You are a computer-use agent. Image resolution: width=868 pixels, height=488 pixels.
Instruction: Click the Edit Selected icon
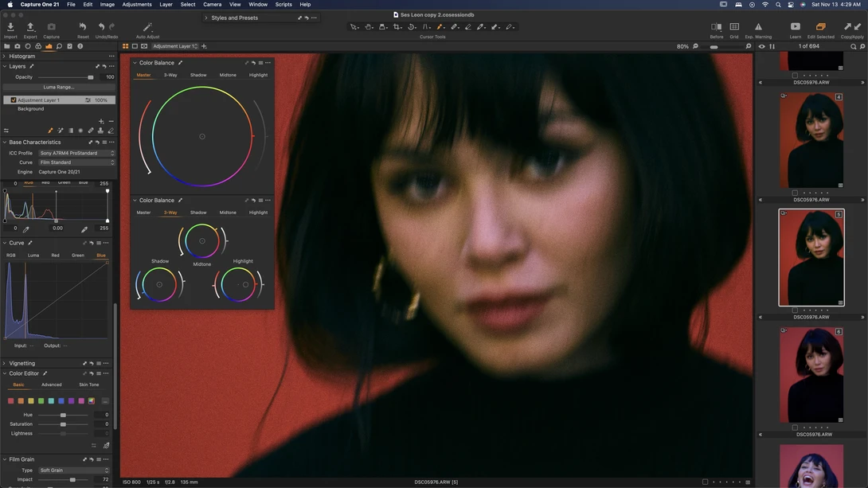(x=821, y=26)
